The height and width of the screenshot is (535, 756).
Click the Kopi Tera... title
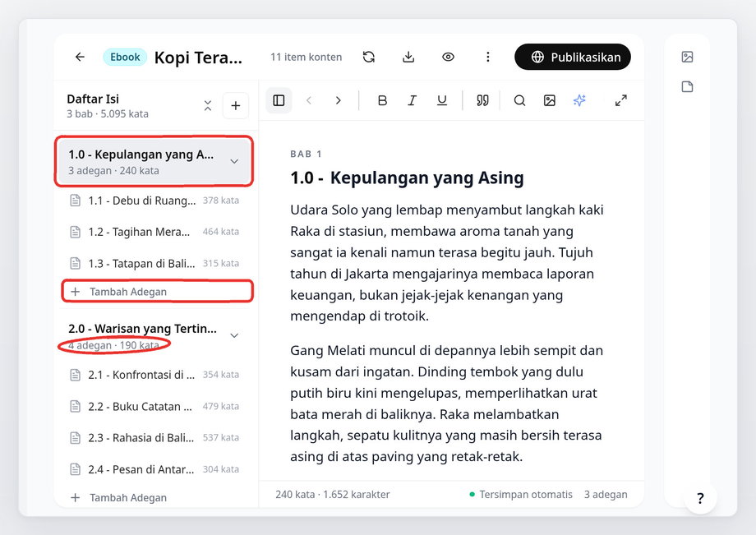pos(198,58)
